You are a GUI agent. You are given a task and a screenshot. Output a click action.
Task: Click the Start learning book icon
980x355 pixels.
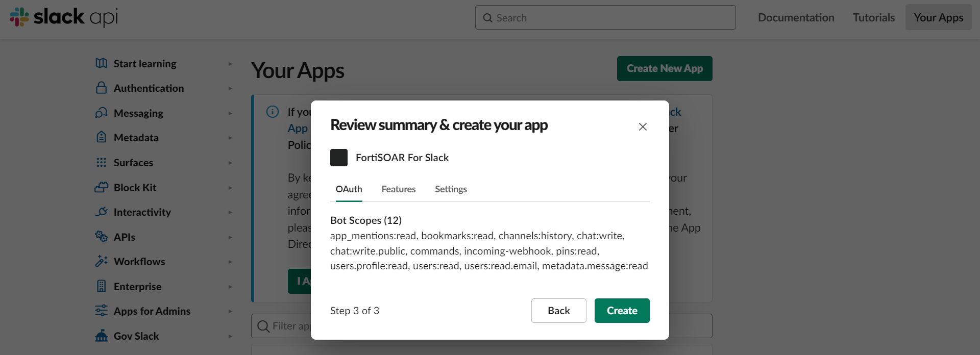[x=101, y=63]
